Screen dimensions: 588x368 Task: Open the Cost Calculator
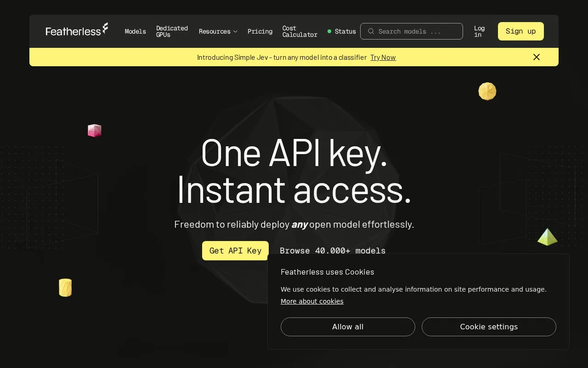click(300, 31)
